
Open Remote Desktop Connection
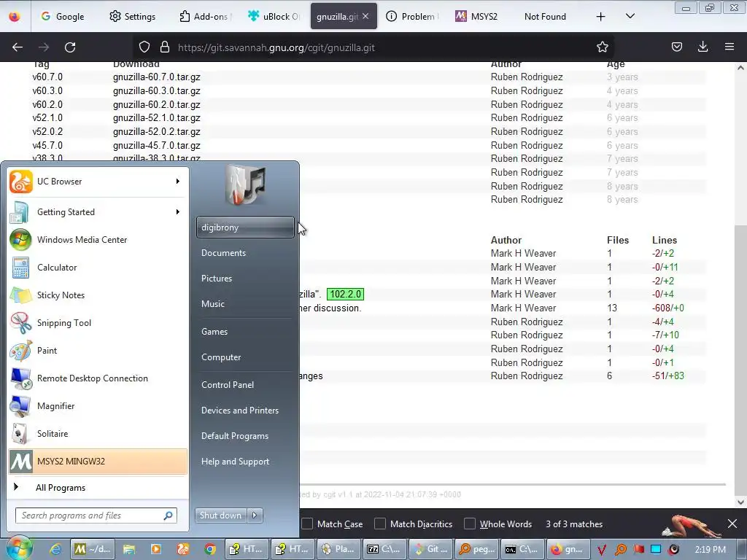pyautogui.click(x=98, y=378)
